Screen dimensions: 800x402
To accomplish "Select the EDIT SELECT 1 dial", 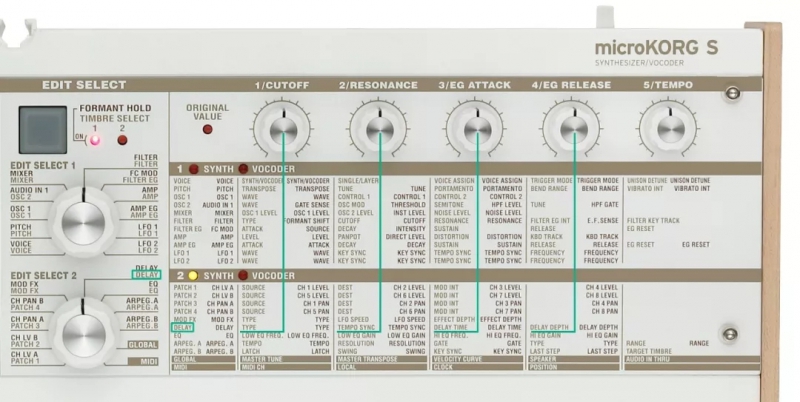I will coord(83,222).
